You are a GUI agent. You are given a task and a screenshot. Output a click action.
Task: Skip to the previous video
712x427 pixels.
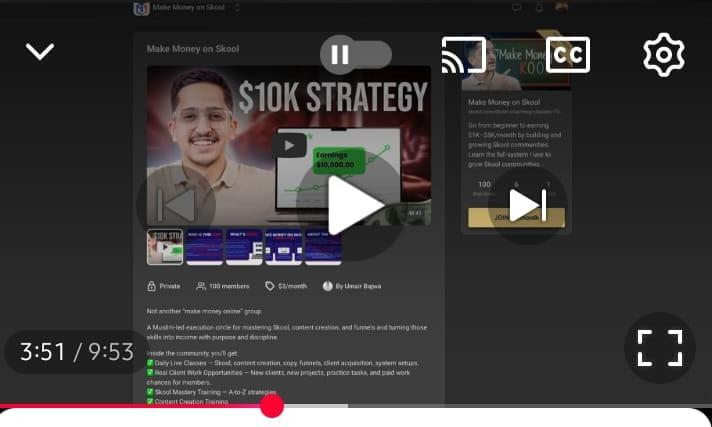(176, 205)
